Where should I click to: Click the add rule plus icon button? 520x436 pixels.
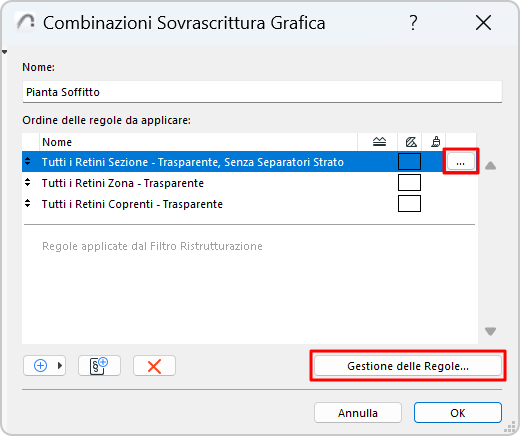tap(40, 366)
